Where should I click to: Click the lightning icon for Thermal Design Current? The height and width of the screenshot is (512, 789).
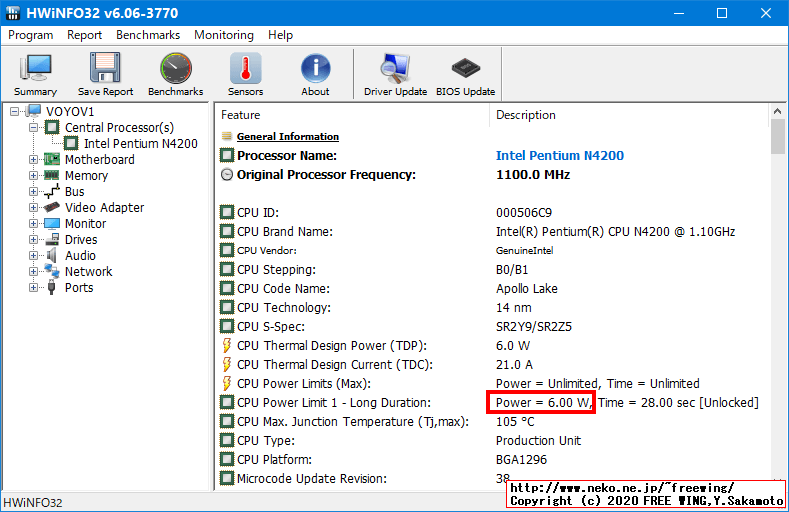[x=227, y=364]
